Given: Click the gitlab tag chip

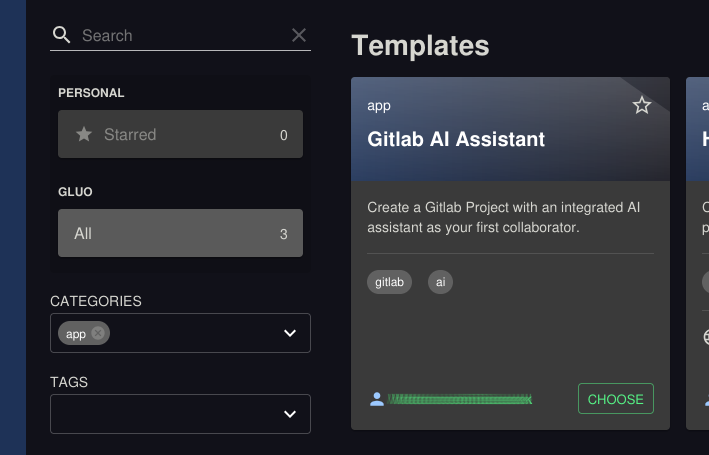Looking at the screenshot, I should (x=389, y=282).
